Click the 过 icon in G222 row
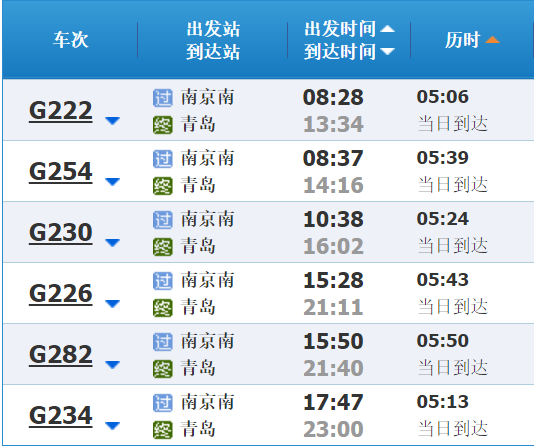 pyautogui.click(x=162, y=98)
